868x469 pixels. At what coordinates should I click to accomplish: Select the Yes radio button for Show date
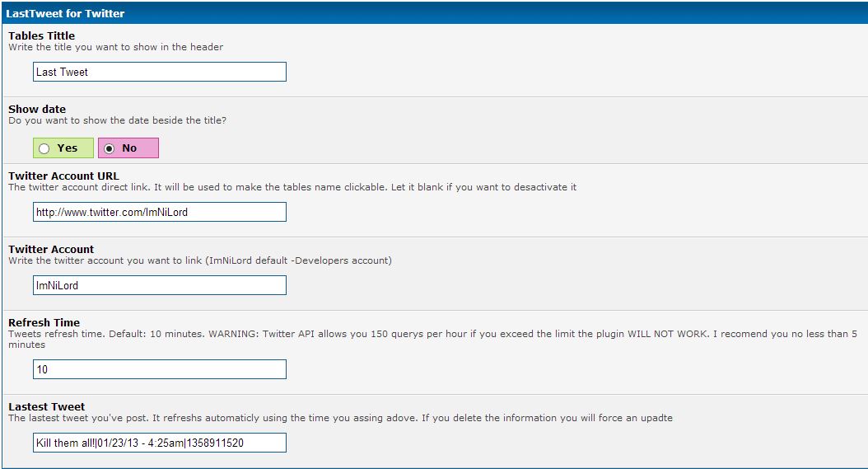coord(44,148)
